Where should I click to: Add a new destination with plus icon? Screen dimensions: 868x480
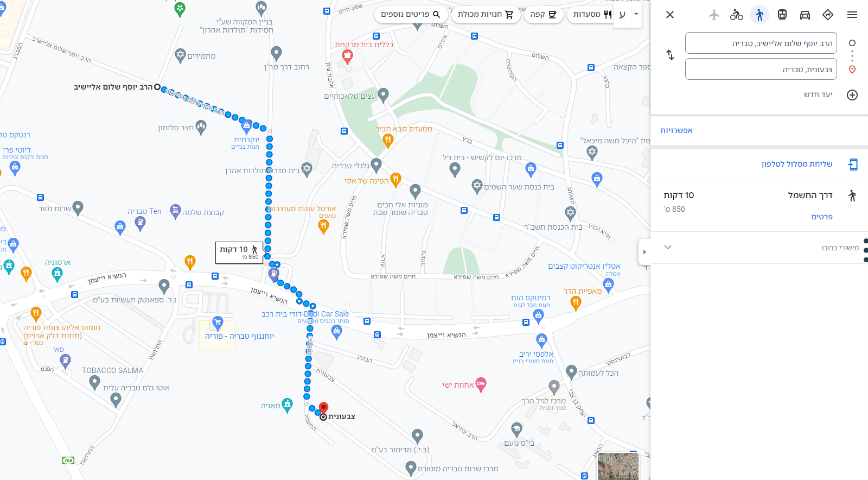pos(852,95)
